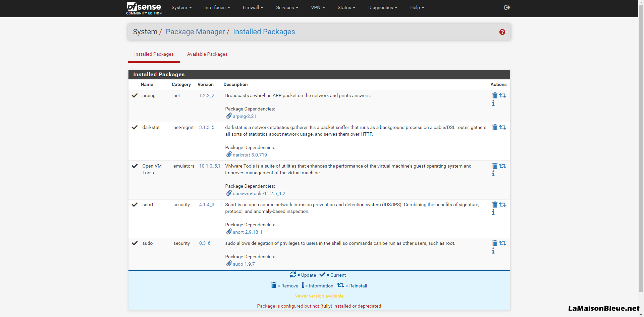
Task: Click the paperclip icon beside open-vm-tools-11.2.5_1,2
Action: pos(229,193)
